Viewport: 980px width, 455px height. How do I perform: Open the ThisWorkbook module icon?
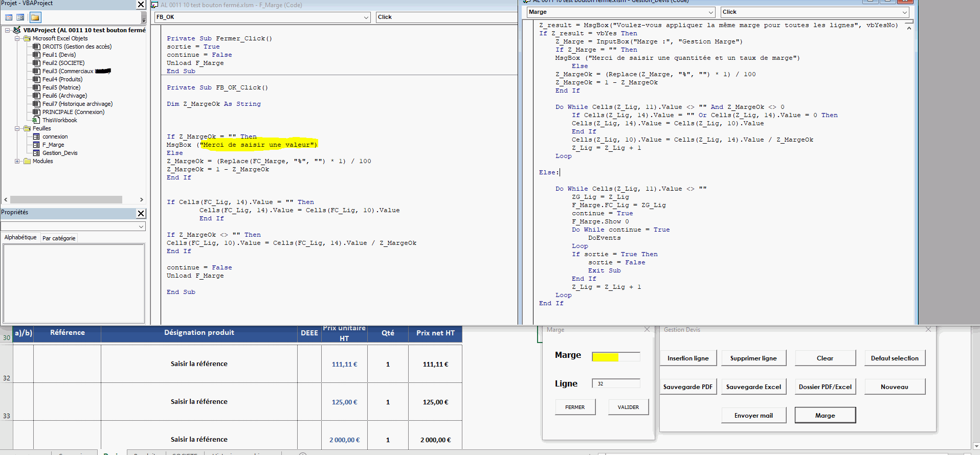click(x=36, y=120)
